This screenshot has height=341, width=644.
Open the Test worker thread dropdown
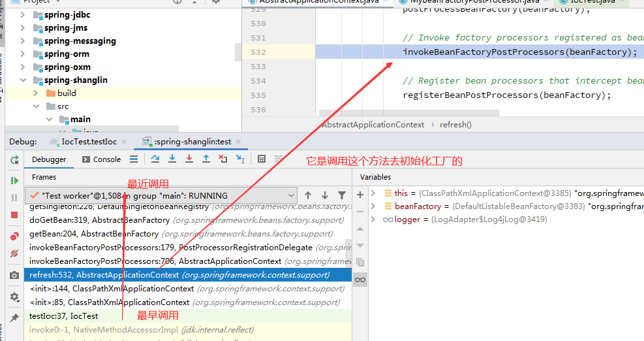coord(161,195)
